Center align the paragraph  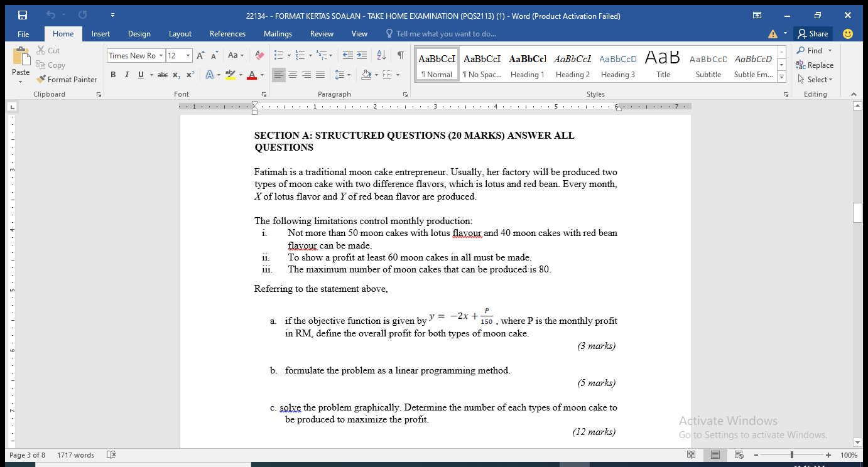(293, 75)
